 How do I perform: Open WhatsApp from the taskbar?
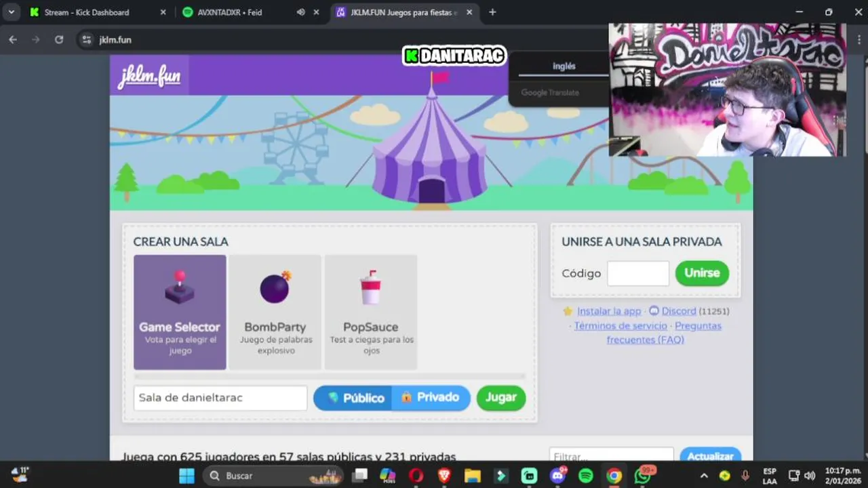pyautogui.click(x=643, y=476)
